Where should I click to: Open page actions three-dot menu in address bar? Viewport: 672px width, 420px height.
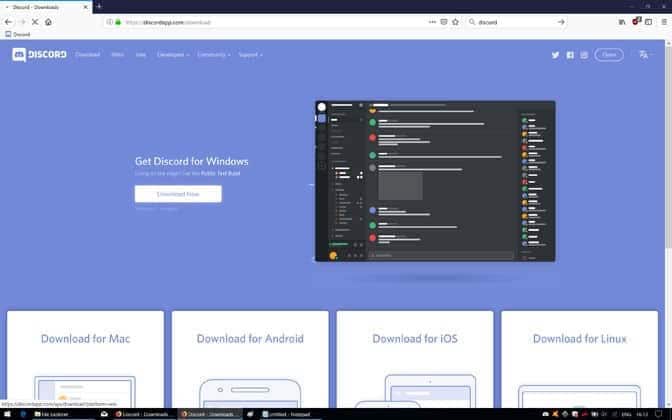coord(432,22)
